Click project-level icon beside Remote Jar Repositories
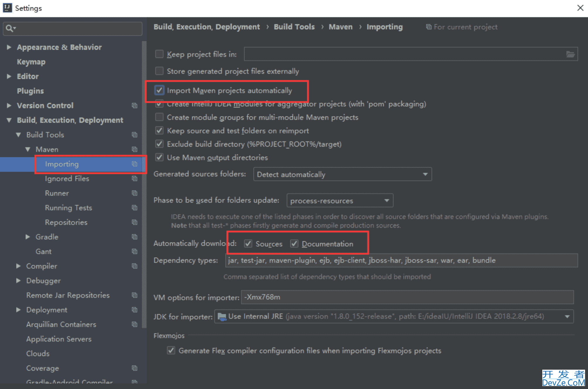 pyautogui.click(x=135, y=295)
